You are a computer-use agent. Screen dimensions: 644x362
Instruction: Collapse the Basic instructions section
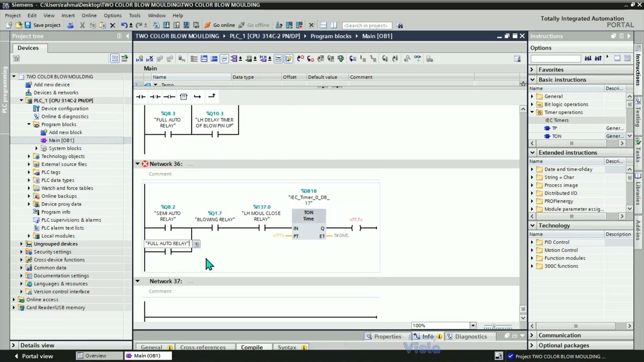pos(532,80)
